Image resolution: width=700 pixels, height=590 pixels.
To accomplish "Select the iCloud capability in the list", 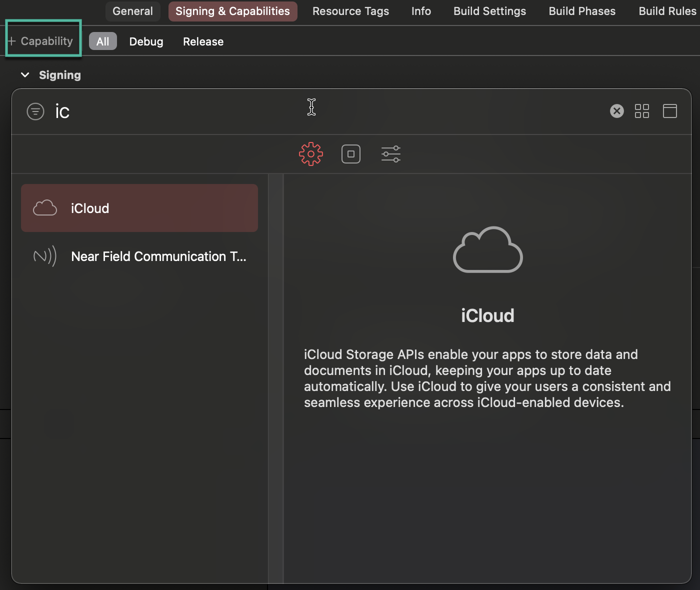I will (x=139, y=208).
